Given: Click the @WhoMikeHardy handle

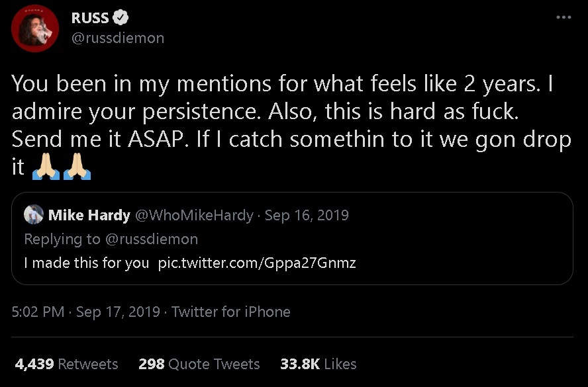Looking at the screenshot, I should click(194, 215).
